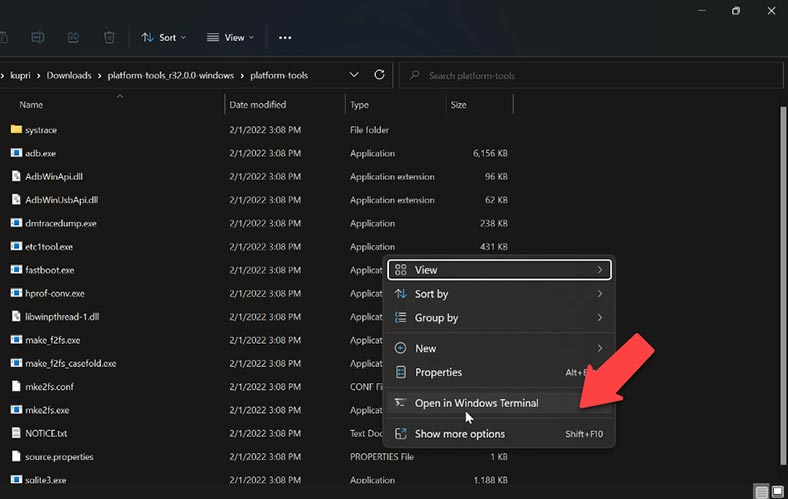Screen dimensions: 788x499
Task: Open the Sort by submenu
Action: coord(500,294)
